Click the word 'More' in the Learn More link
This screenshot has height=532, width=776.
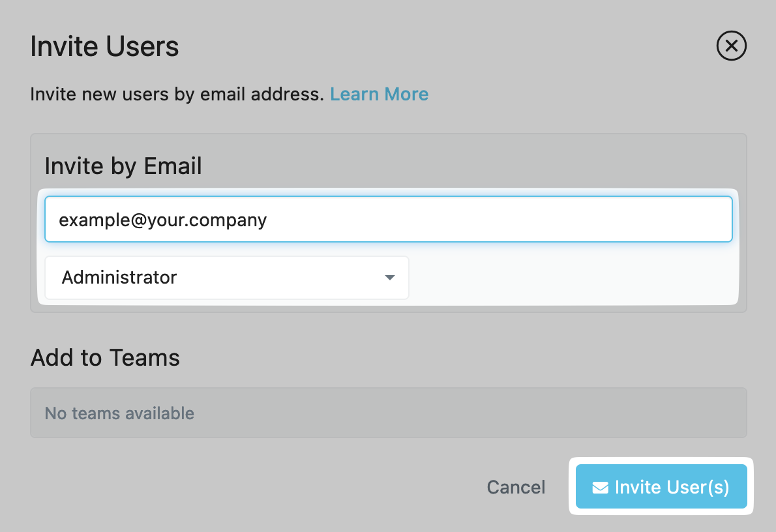tap(406, 94)
